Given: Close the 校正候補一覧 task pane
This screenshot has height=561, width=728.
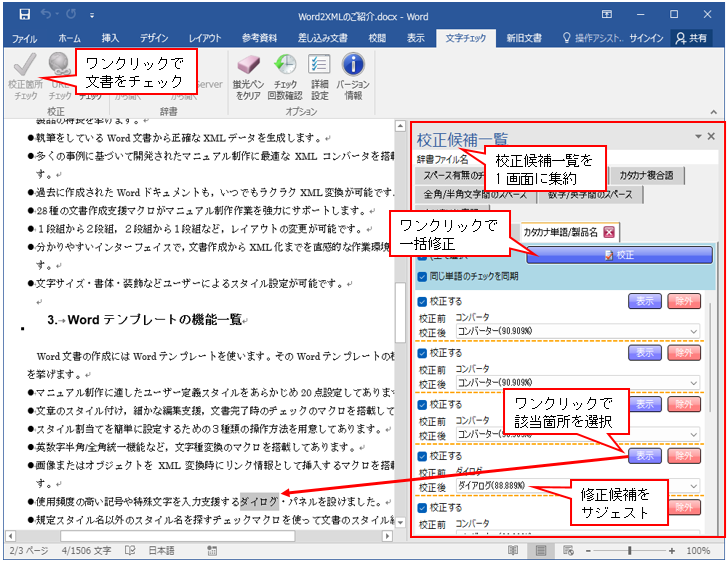Looking at the screenshot, I should pyautogui.click(x=711, y=136).
